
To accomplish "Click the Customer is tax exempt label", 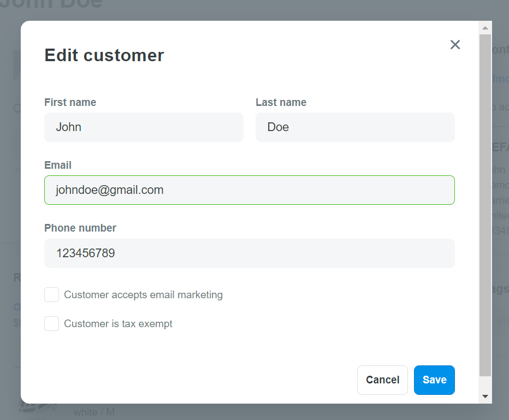I will point(118,323).
